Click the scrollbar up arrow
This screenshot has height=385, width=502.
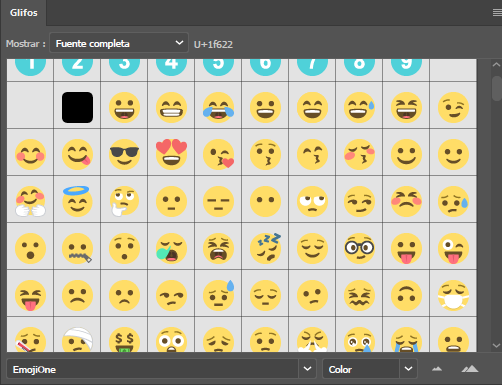click(496, 65)
